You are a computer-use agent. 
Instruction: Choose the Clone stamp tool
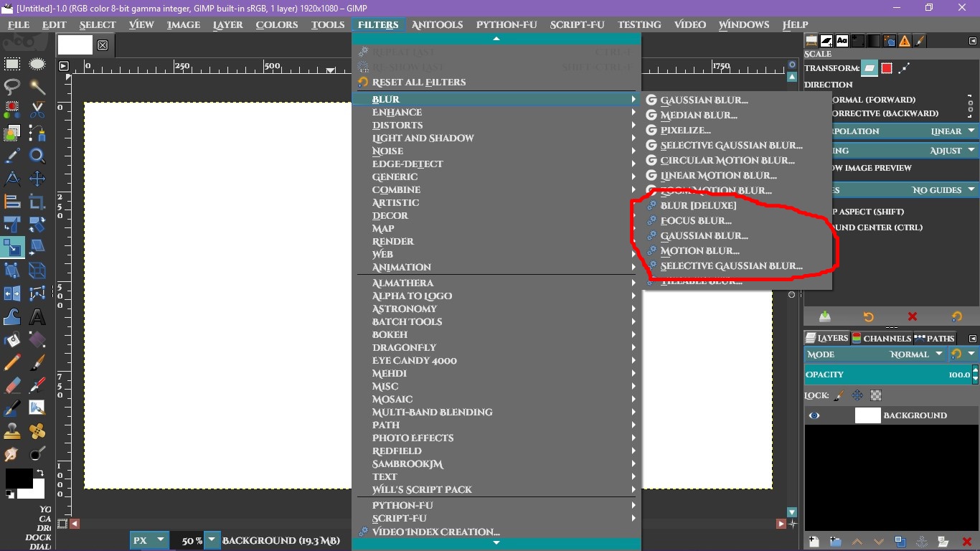(12, 431)
